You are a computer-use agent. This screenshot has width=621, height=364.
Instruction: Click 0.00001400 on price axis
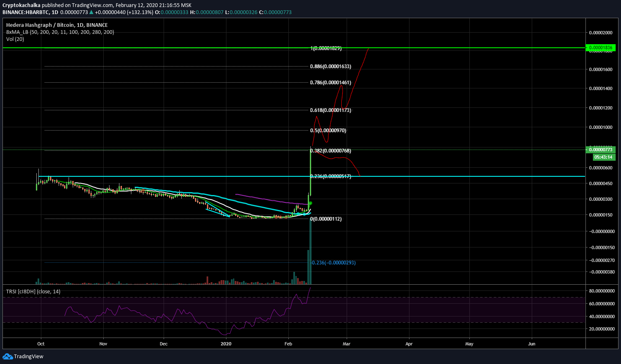pos(601,88)
